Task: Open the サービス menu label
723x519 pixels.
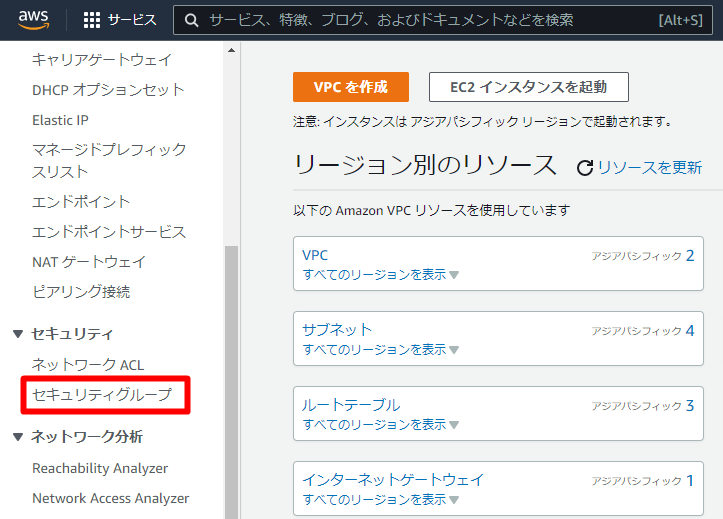Action: click(132, 20)
